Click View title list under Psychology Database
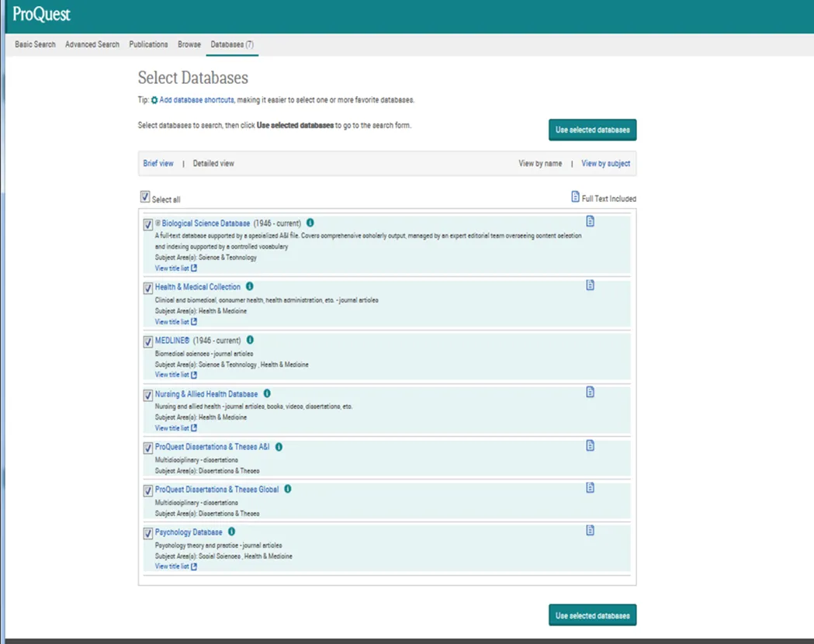The image size is (814, 644). pyautogui.click(x=171, y=566)
